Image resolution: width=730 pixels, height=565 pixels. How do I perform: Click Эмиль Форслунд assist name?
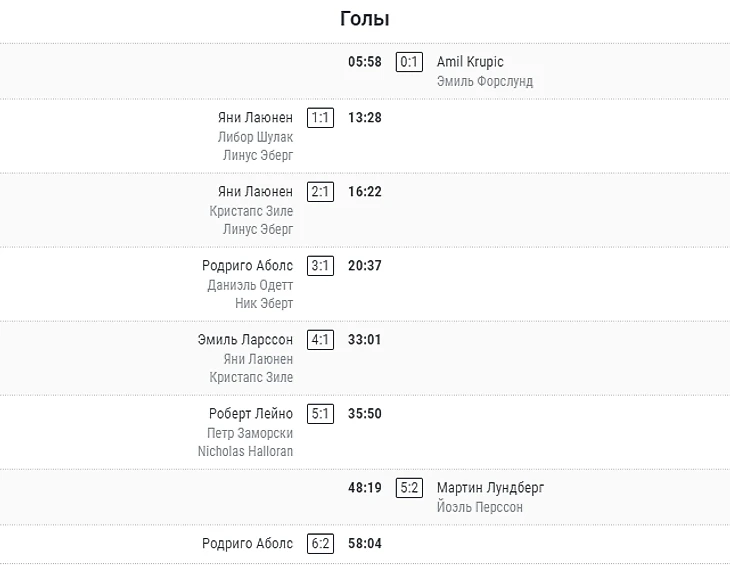click(x=485, y=81)
